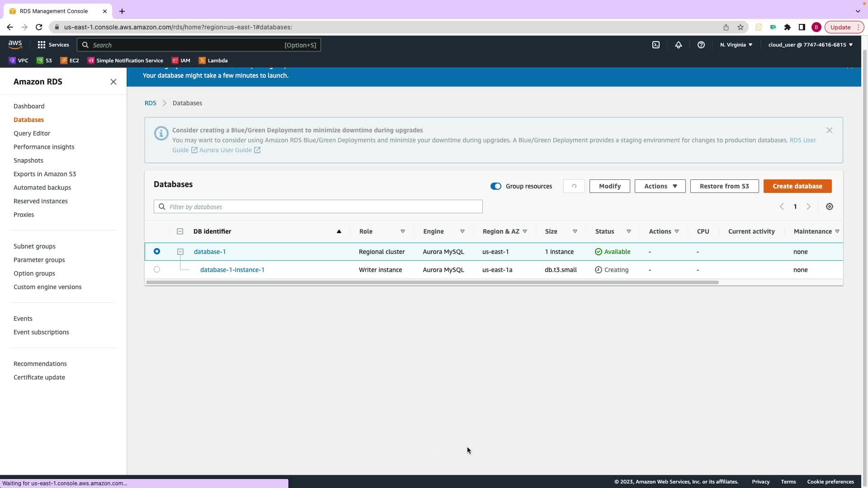Click the refresh databases button
868x488 pixels.
click(x=574, y=186)
